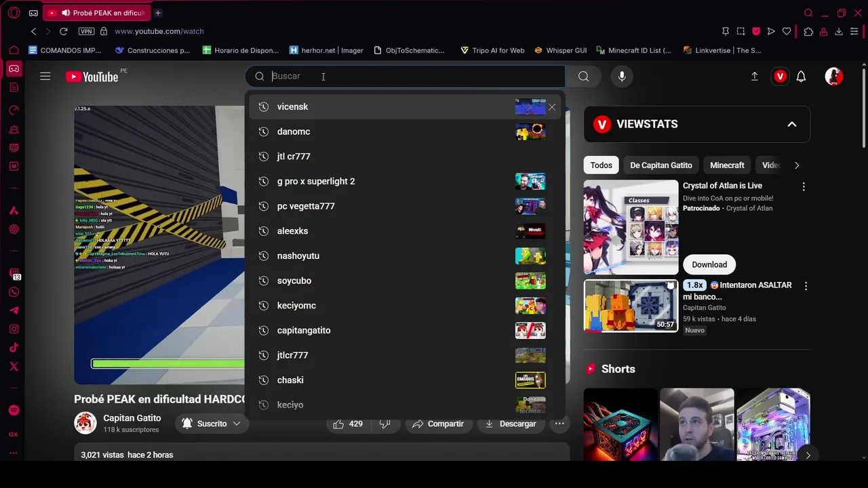Open the GX sidebar settings icon
This screenshot has width=868, height=488.
coord(14,434)
